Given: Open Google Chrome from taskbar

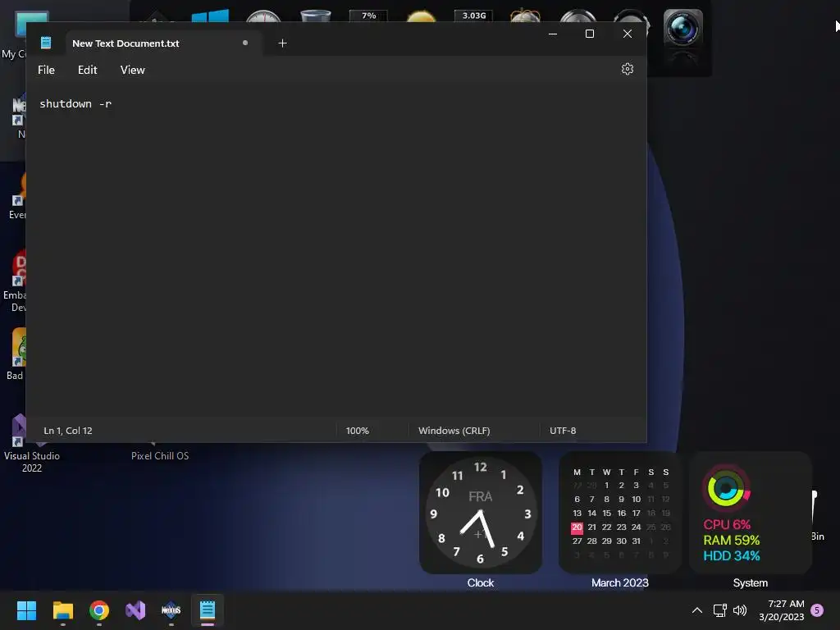Looking at the screenshot, I should coord(99,610).
